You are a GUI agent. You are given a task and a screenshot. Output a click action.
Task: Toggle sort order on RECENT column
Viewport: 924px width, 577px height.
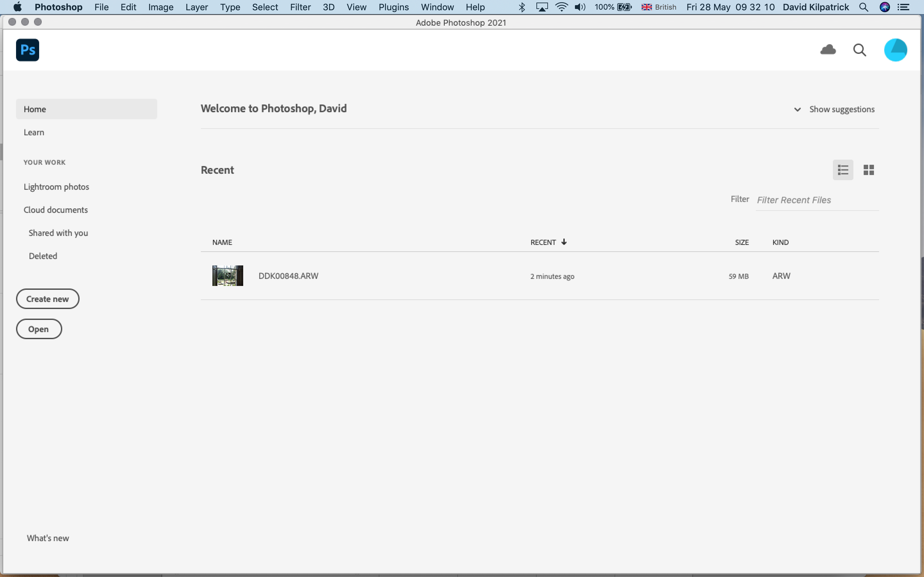tap(548, 242)
